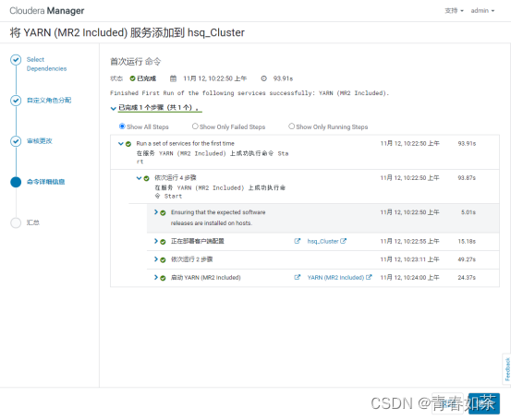Viewport: 511px width, 420px height.
Task: Click success icon of 依次运行 4 步骤
Action: click(x=146, y=178)
